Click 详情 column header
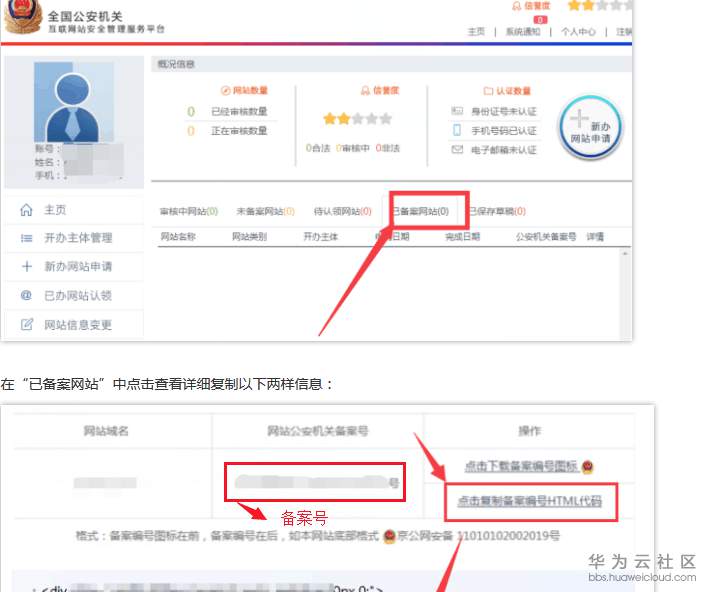Screen dimensions: 710x592 coord(595,236)
